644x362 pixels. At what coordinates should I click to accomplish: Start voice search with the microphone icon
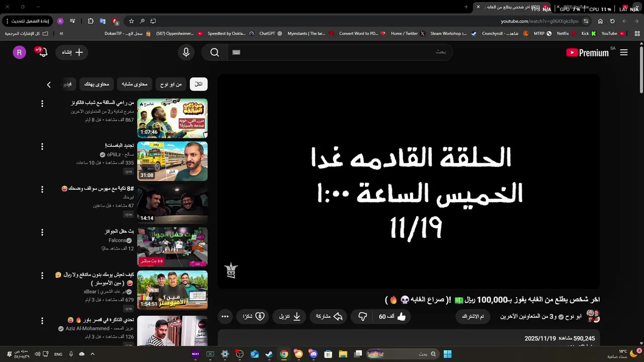tap(186, 52)
